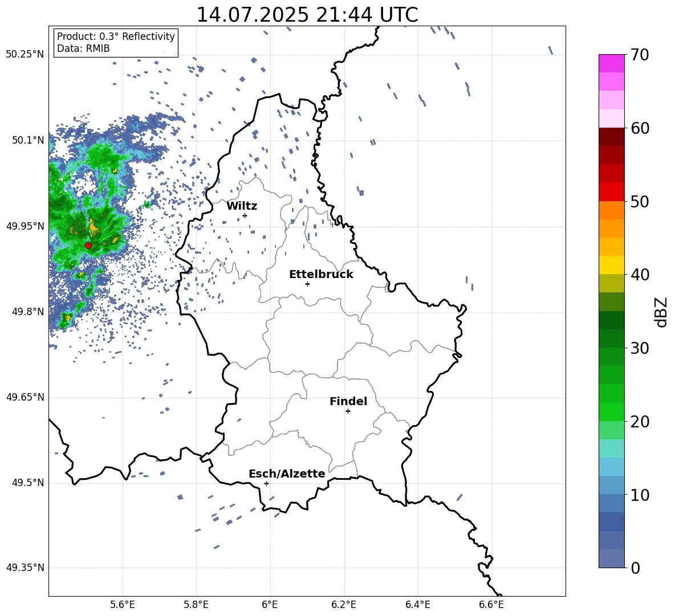
Task: Click the yellow colorbar segment above 40
Action: tap(611, 265)
